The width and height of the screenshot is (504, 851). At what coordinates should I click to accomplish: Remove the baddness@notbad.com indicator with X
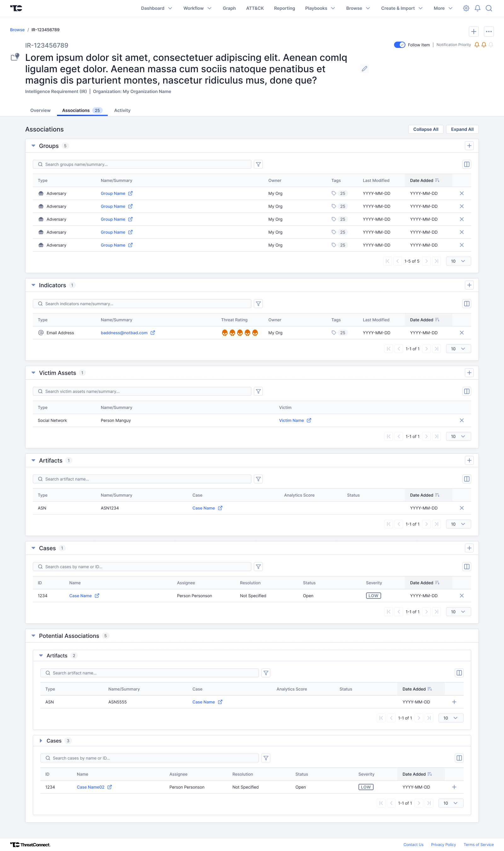[461, 333]
